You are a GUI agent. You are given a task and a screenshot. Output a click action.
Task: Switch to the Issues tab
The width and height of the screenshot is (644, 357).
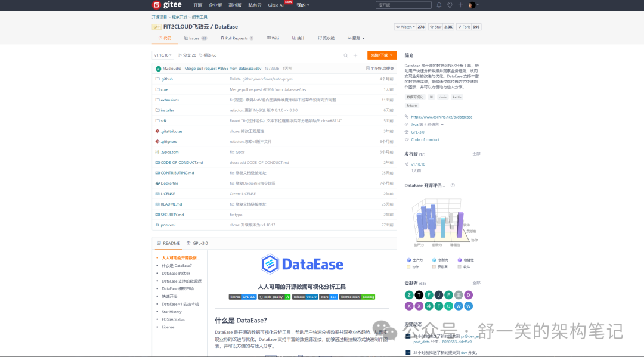pos(196,38)
